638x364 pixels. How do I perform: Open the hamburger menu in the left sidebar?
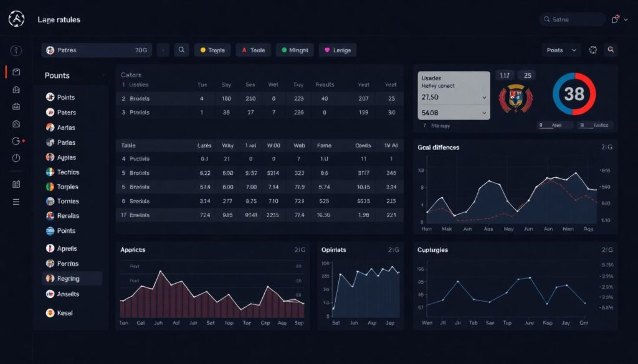click(x=16, y=202)
